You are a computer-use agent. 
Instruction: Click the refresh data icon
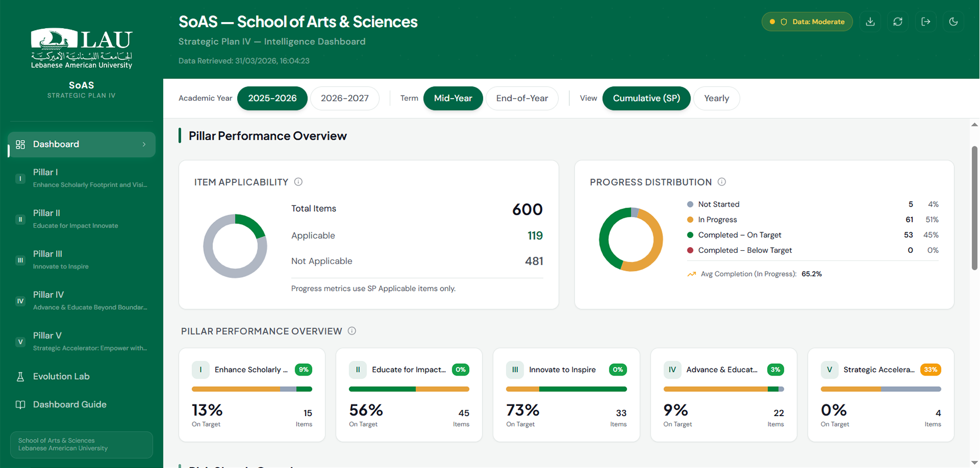click(x=898, y=22)
